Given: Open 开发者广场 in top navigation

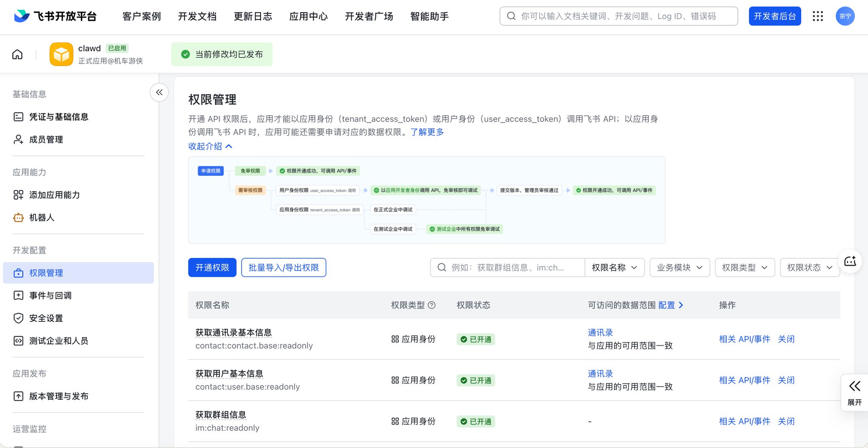Looking at the screenshot, I should (x=369, y=16).
